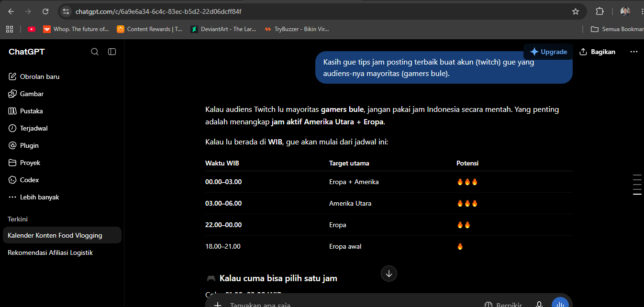Start dictation with the microphone icon
This screenshot has width=644, height=307.
[x=539, y=305]
